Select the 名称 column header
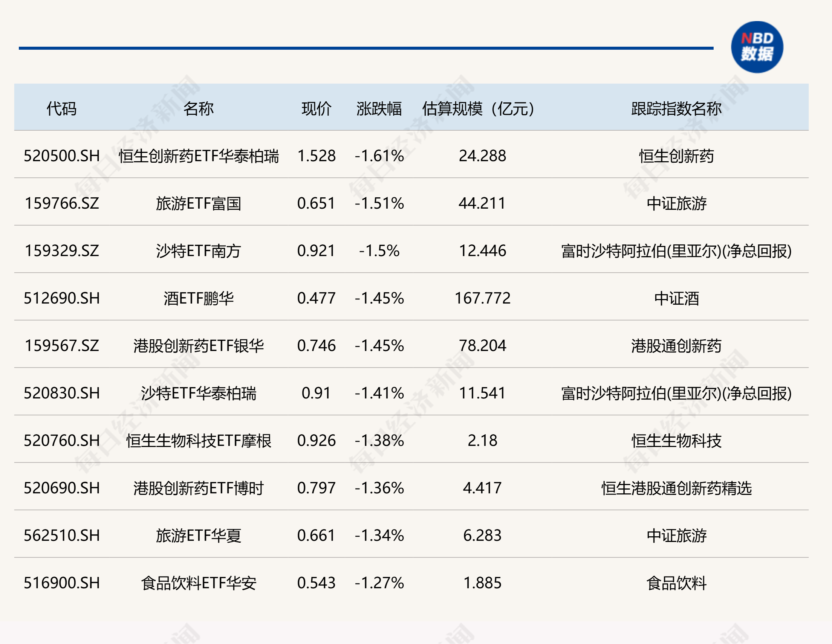Screen dimensions: 832x644 point(199,109)
